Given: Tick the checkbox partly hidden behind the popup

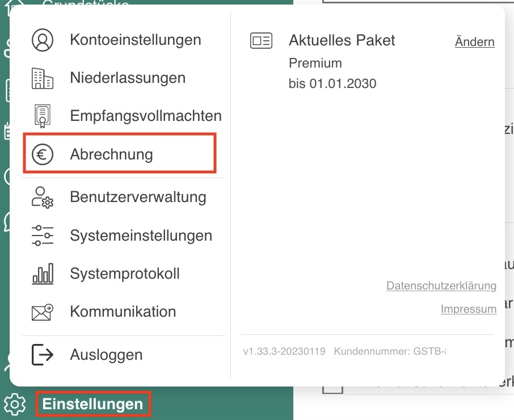Looking at the screenshot, I should click(x=332, y=390).
